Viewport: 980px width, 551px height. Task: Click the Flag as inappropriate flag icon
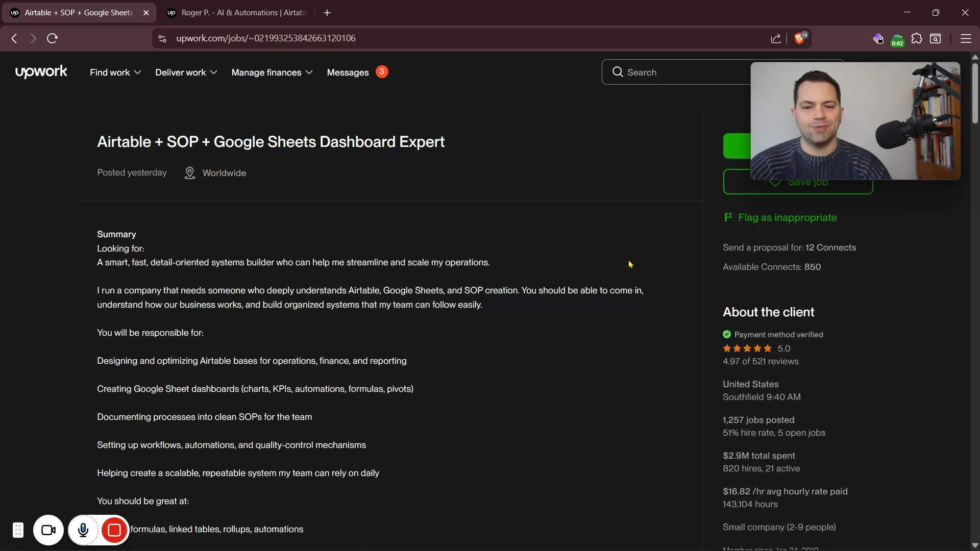728,217
